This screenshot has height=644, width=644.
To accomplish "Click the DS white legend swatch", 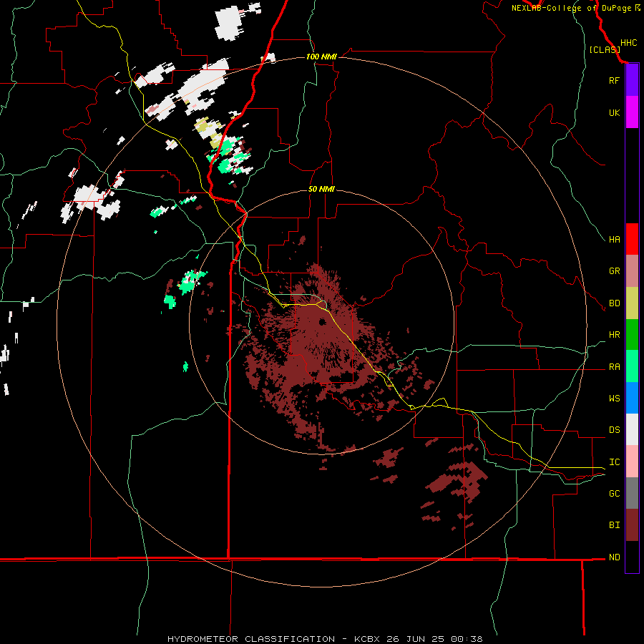I will 632,429.
